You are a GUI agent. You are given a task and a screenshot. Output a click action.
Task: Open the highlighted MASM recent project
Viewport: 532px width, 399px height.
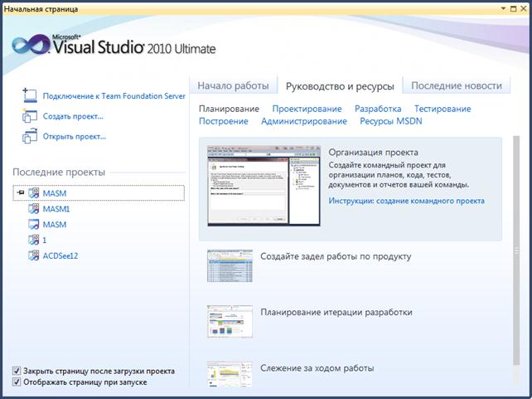pyautogui.click(x=99, y=193)
